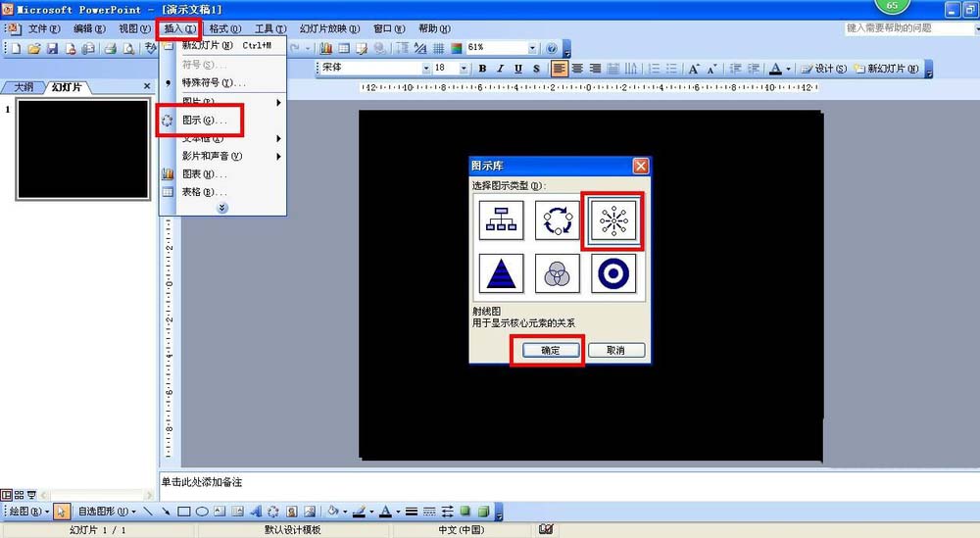Open the 编辑 menu
This screenshot has height=538, width=980.
tap(89, 28)
